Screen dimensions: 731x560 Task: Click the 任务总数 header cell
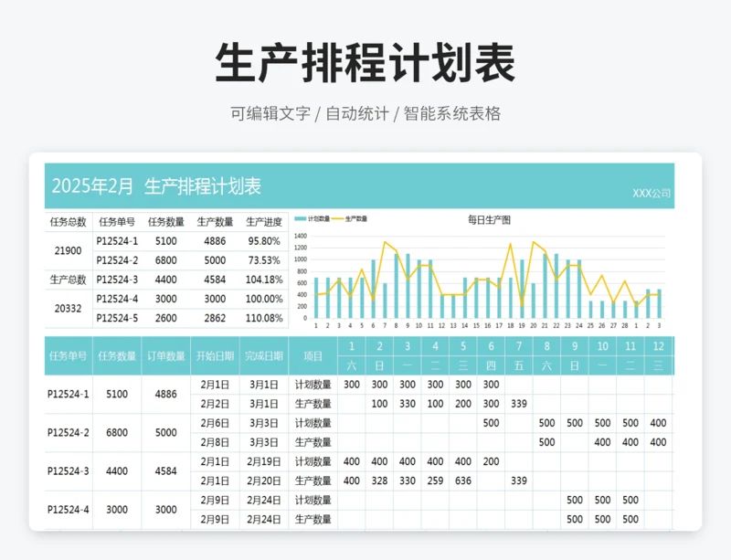pyautogui.click(x=68, y=222)
